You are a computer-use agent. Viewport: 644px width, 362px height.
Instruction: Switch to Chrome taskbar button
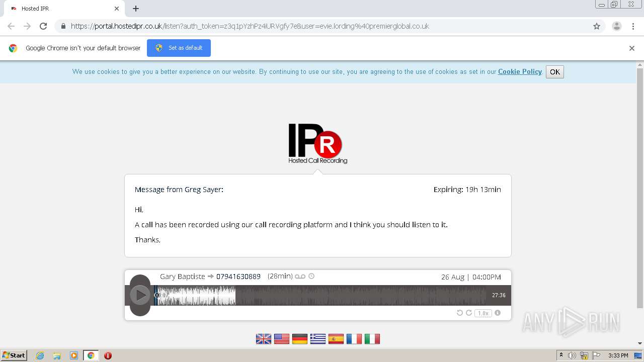pos(91,355)
